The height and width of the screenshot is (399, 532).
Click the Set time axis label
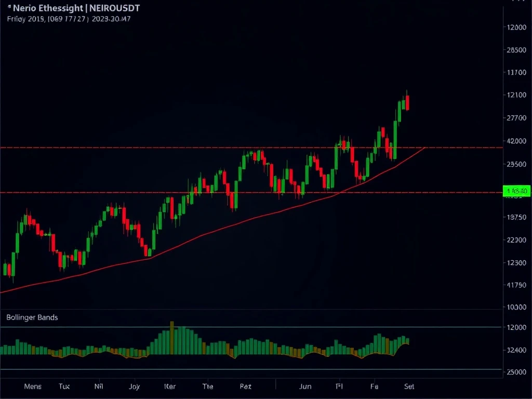[x=409, y=387]
